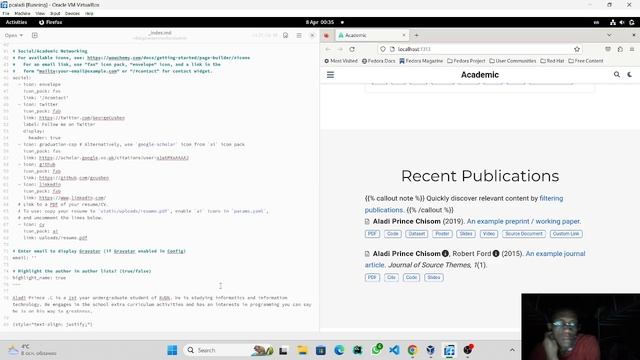Open a new Firefox tab
This screenshot has height=360, width=640.
click(416, 36)
